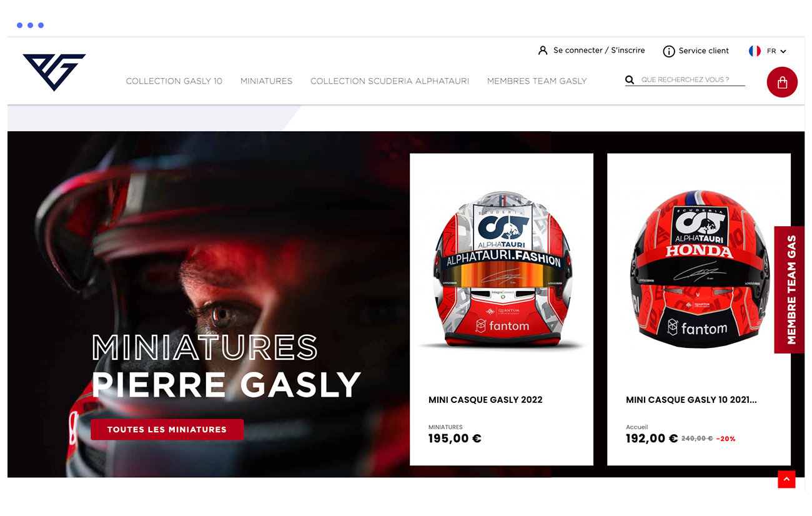
Task: Open the red shopping bag cart
Action: coord(782,82)
